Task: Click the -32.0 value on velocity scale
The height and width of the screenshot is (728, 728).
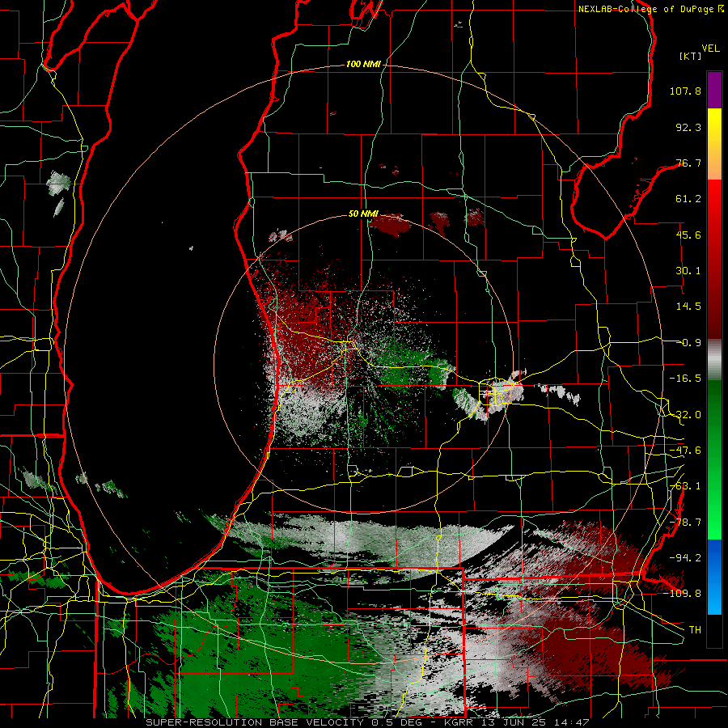Action: click(x=685, y=415)
